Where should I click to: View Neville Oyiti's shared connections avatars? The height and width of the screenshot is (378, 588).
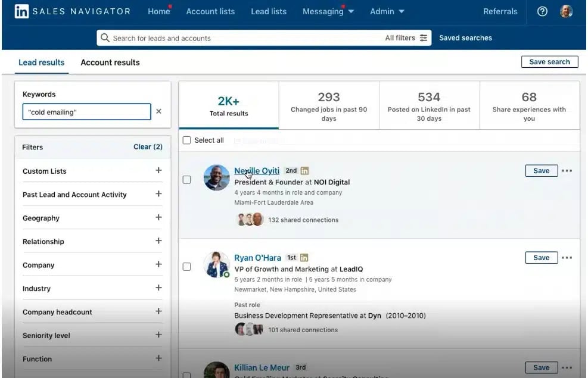[x=250, y=219]
